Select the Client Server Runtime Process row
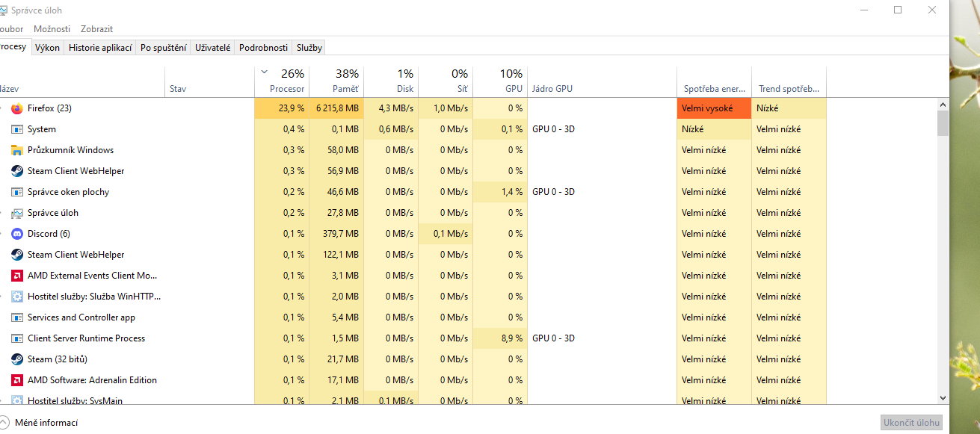 pos(86,338)
